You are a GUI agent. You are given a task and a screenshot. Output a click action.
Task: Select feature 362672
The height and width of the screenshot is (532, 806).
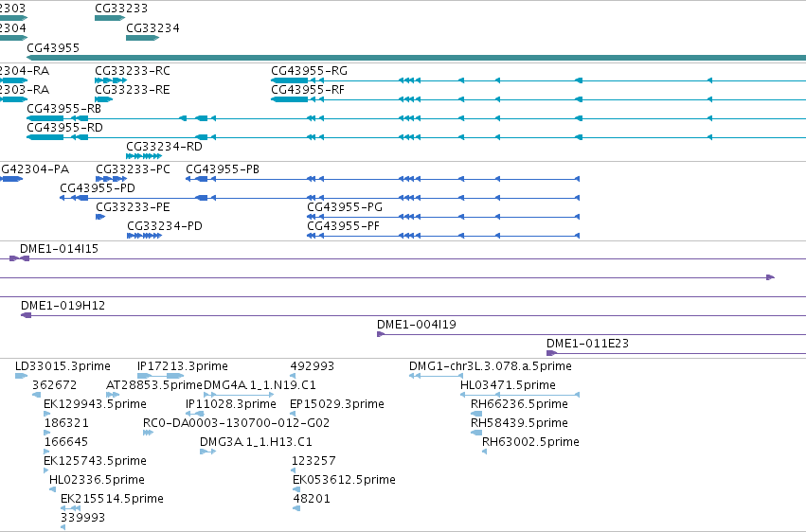[x=54, y=385]
